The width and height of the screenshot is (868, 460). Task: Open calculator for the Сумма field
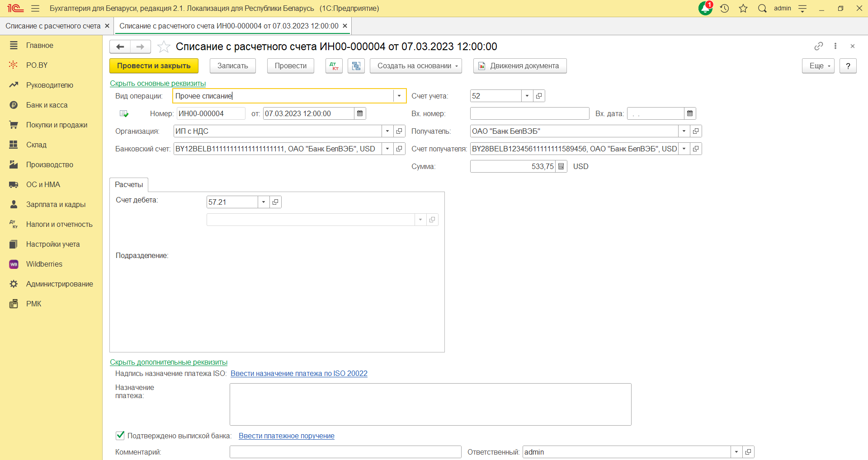[x=561, y=166]
